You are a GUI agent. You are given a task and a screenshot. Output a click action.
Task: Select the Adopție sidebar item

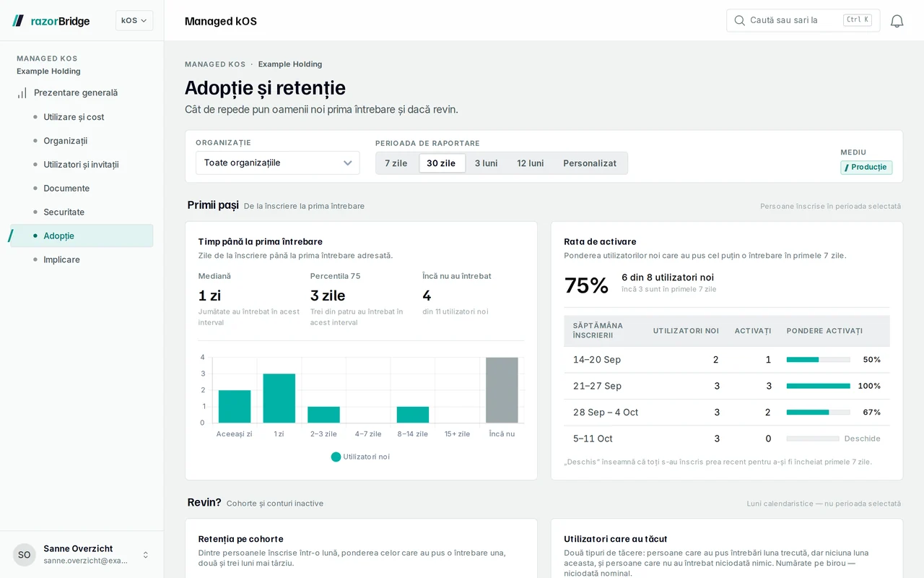[82, 236]
